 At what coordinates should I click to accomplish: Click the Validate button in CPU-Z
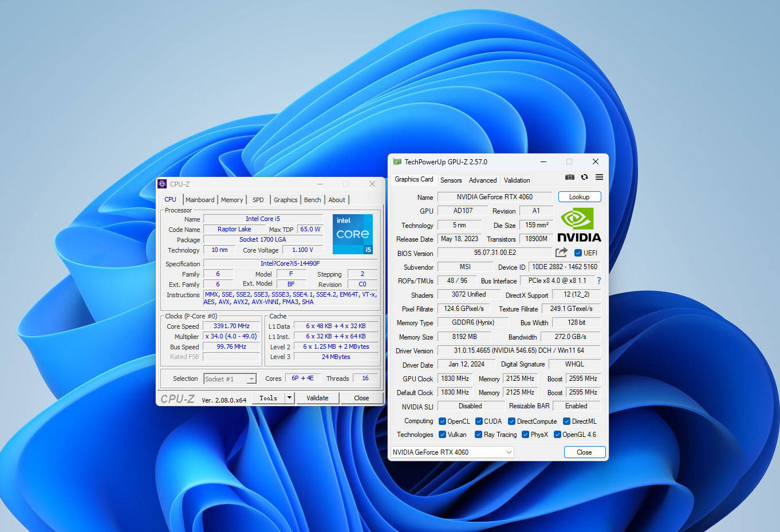[x=317, y=398]
